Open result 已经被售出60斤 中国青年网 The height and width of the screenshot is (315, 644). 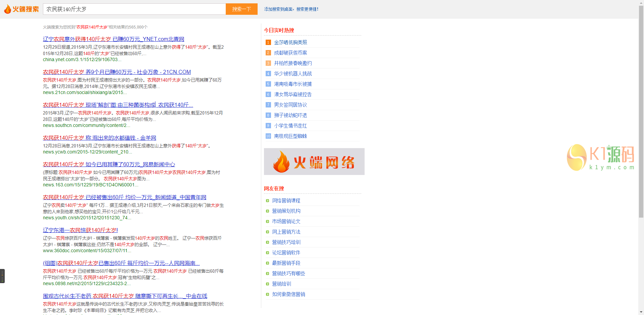tap(124, 197)
